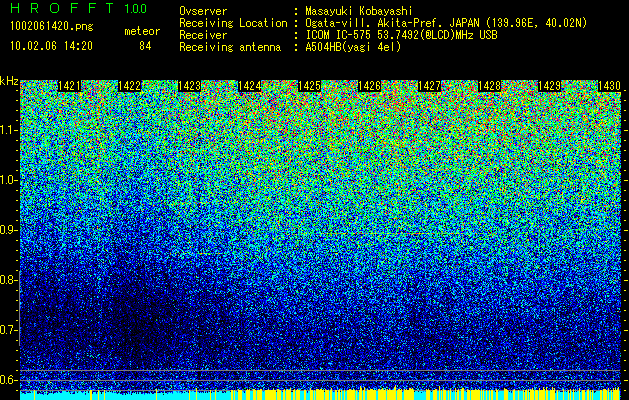This screenshot has height=400, width=629.
Task: Click the date 10.02.06 14:20
Action: point(51,46)
